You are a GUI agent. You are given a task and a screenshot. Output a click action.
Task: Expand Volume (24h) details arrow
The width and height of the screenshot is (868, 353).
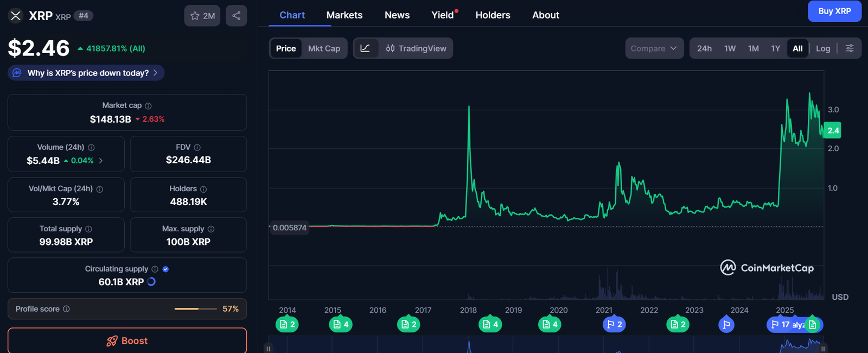[101, 161]
